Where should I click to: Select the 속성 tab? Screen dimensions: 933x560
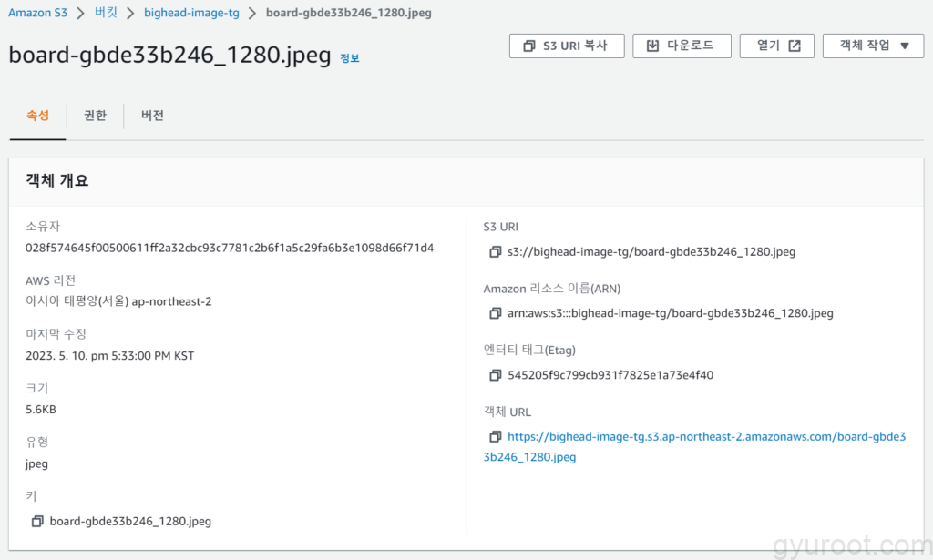[x=37, y=116]
